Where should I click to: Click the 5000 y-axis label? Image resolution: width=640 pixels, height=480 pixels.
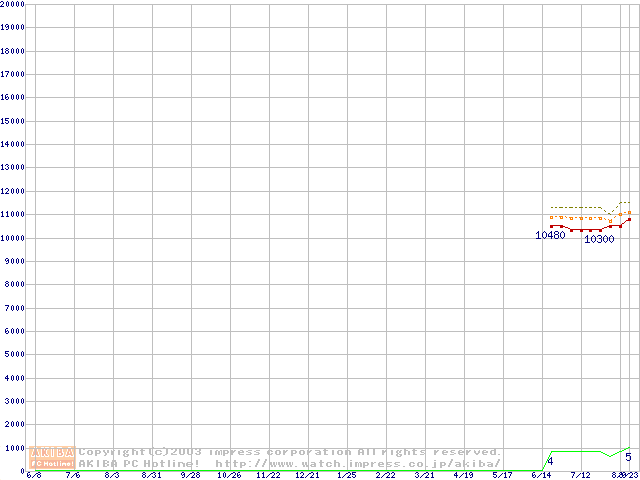tap(15, 355)
